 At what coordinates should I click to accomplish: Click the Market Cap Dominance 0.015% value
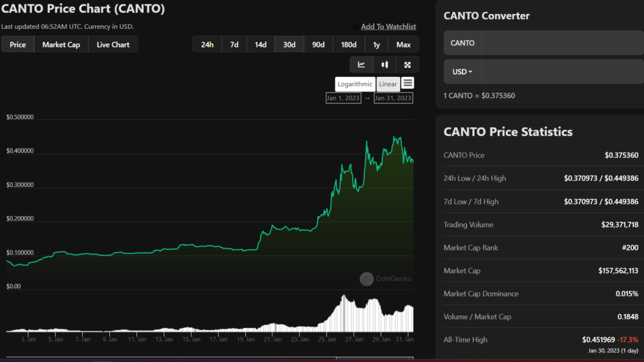(x=627, y=294)
